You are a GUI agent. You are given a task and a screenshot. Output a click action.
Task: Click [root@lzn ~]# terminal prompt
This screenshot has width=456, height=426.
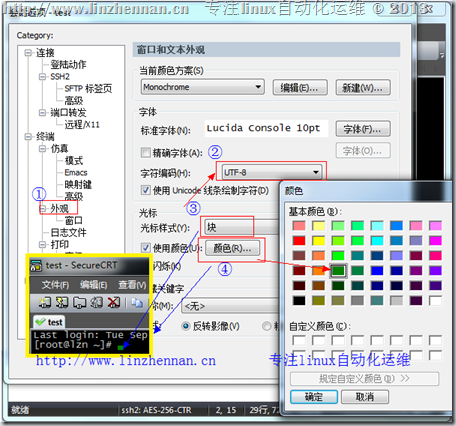coord(73,345)
